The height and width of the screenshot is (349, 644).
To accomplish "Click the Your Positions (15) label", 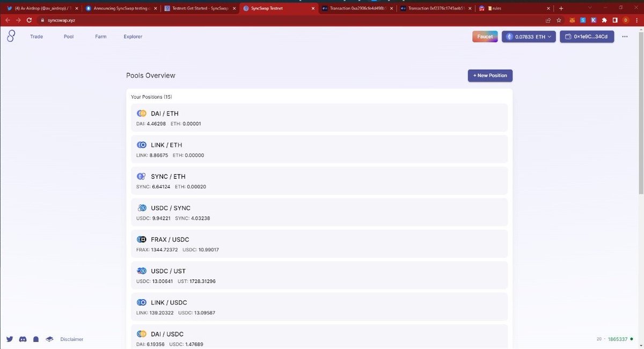I will pyautogui.click(x=151, y=97).
